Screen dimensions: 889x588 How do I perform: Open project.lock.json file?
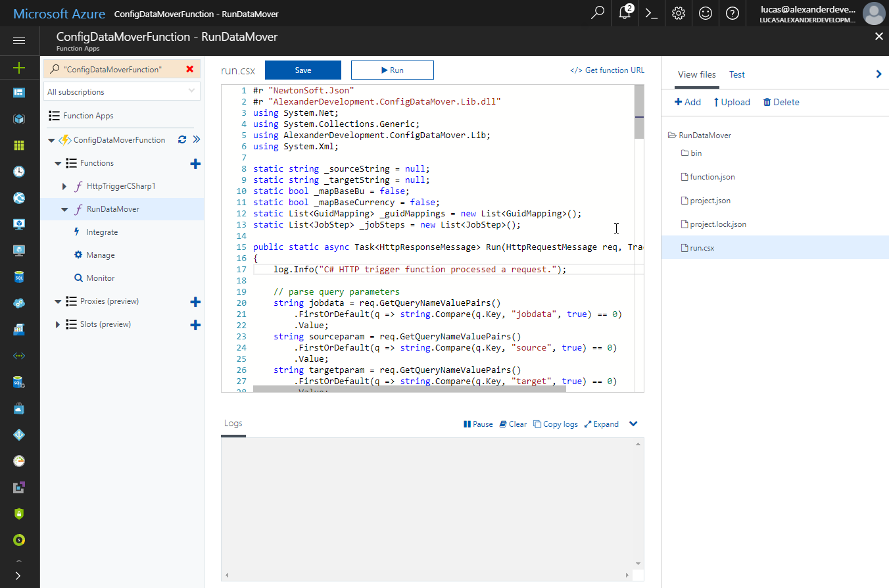click(x=713, y=224)
